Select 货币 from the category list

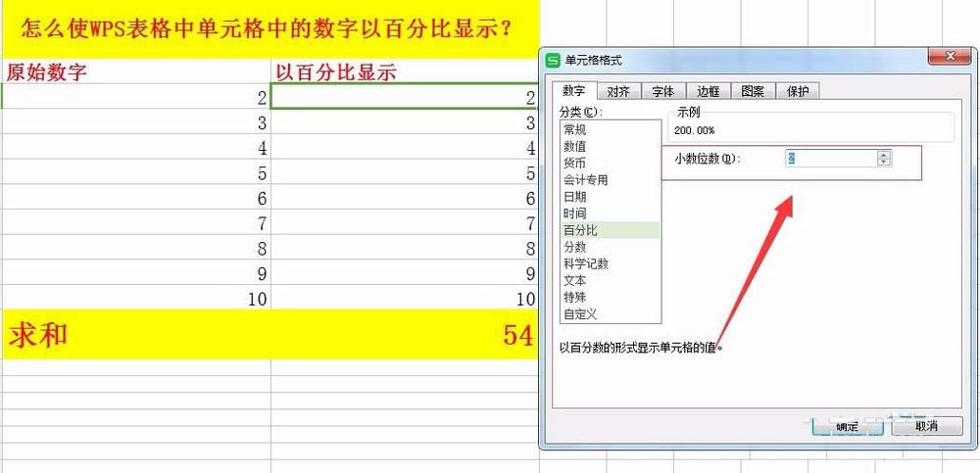pos(575,163)
